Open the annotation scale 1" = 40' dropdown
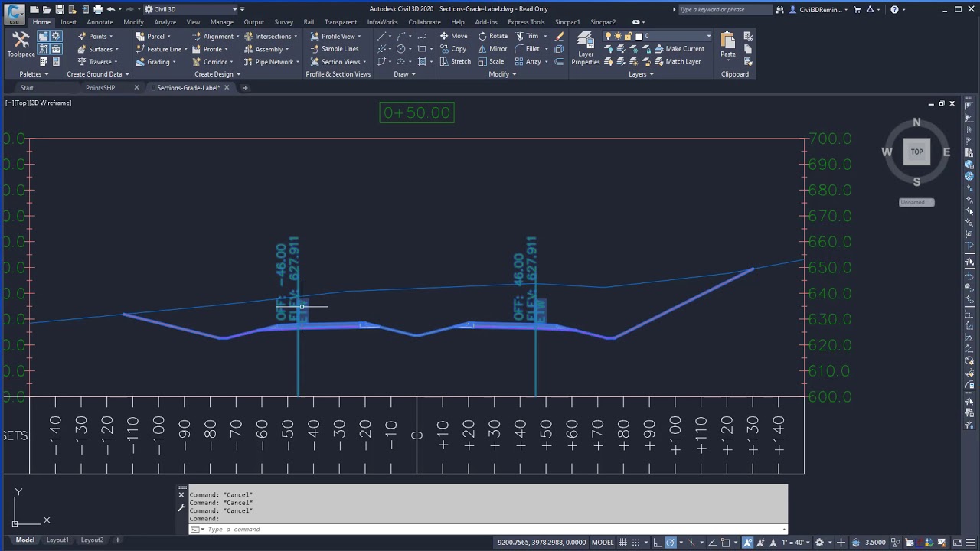The image size is (980, 551). click(796, 543)
